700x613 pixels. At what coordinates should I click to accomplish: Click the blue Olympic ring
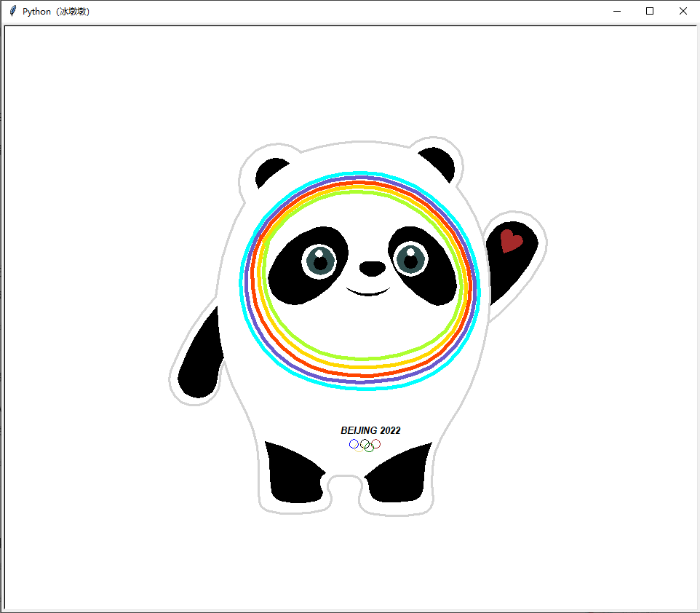coord(354,443)
